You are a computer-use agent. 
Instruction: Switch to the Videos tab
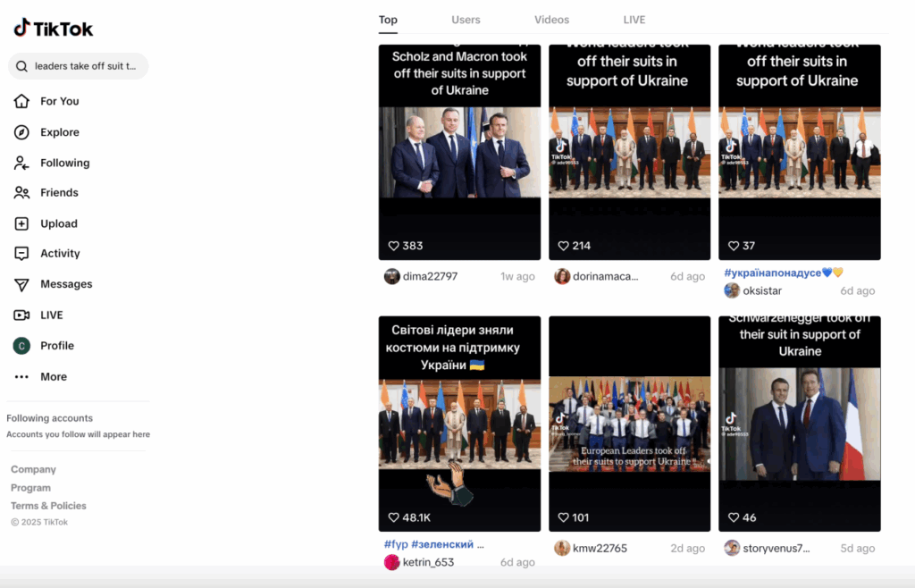coord(551,20)
